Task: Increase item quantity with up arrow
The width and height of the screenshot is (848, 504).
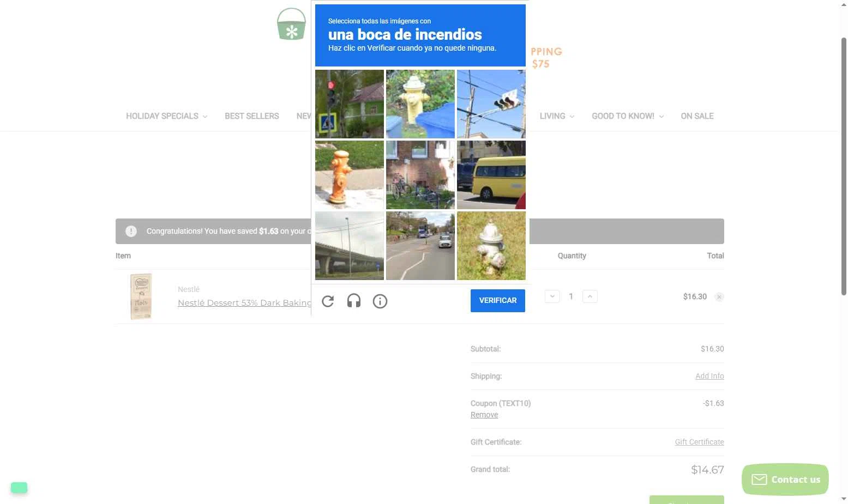Action: point(590,296)
